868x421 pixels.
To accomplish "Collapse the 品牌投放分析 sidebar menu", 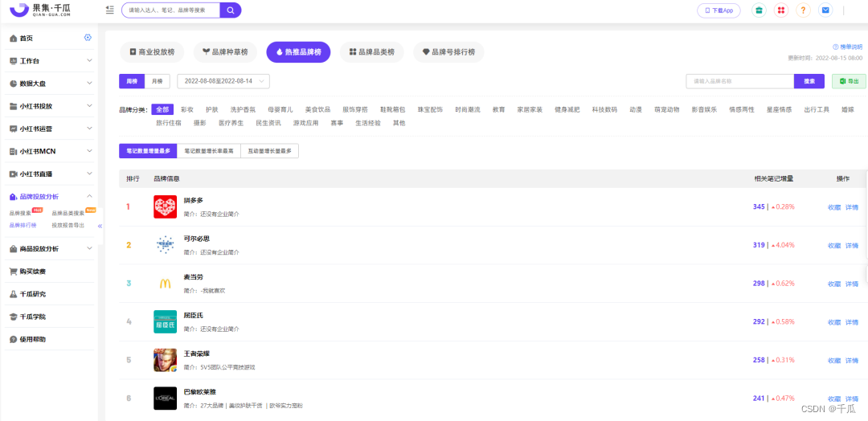I will point(51,196).
